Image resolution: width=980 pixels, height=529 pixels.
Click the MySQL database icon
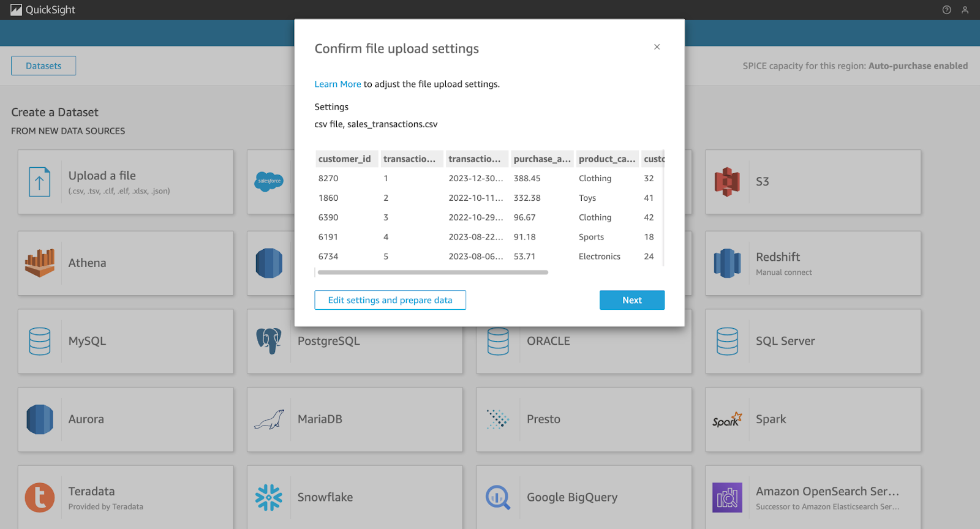[40, 342]
